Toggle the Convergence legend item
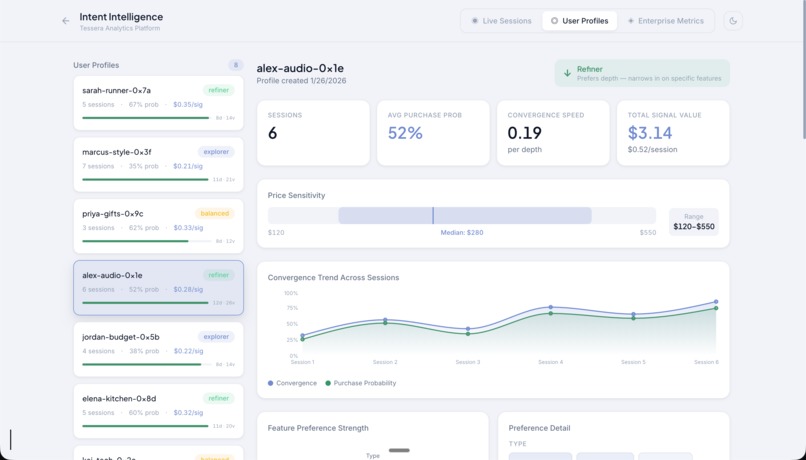 tap(292, 383)
